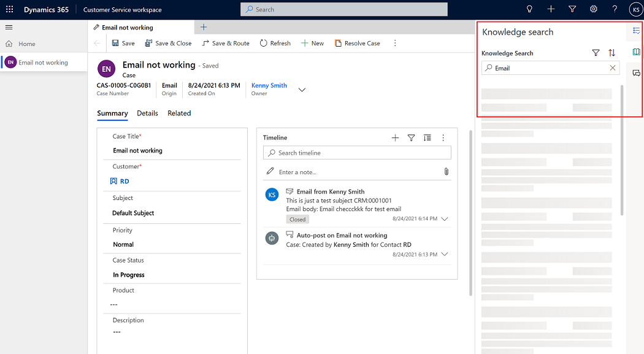
Task: Attach a file to the note
Action: pos(447,172)
